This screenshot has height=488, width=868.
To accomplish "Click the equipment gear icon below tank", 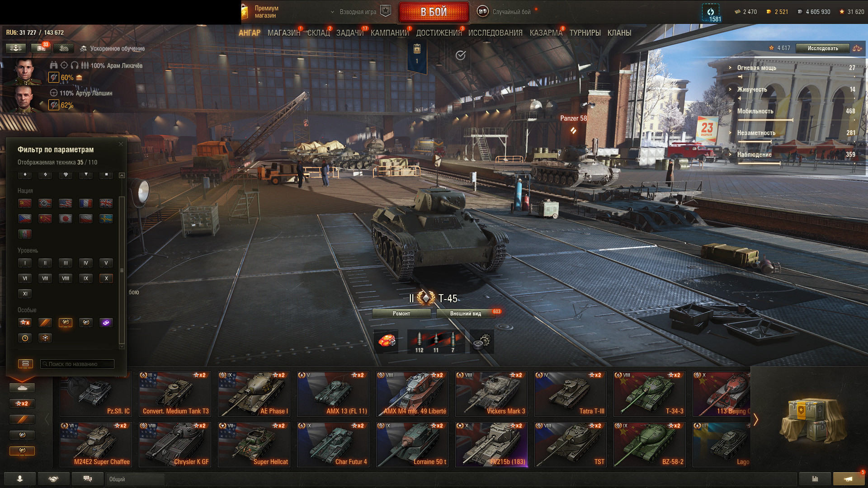I will pyautogui.click(x=482, y=342).
